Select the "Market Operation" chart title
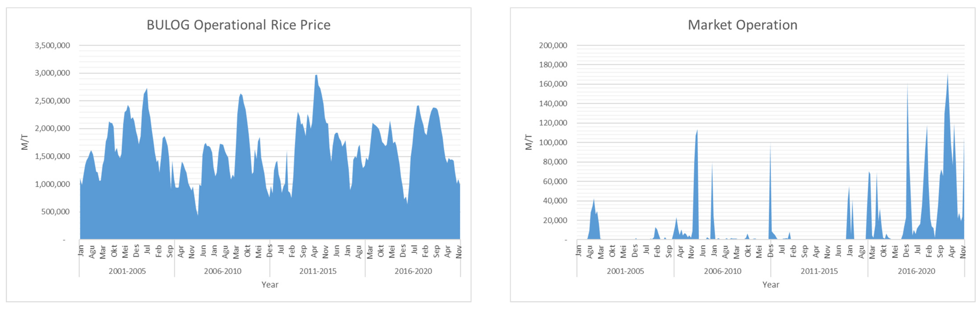Viewport: 980px width, 310px height. pos(742,25)
